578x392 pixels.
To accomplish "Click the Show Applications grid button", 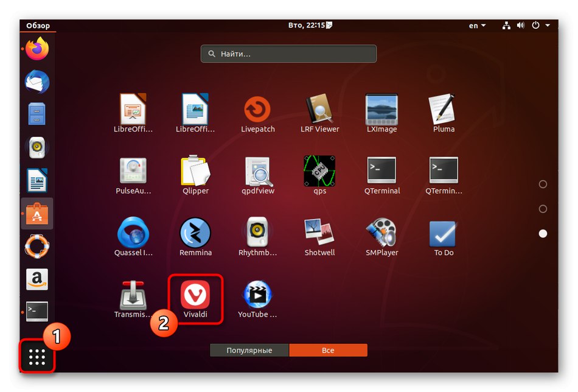I will tap(37, 357).
